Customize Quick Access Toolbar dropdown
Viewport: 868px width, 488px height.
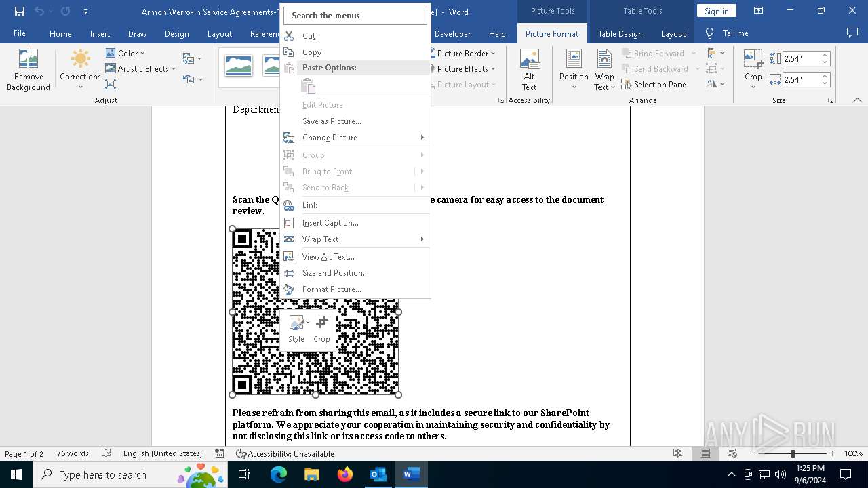85,12
